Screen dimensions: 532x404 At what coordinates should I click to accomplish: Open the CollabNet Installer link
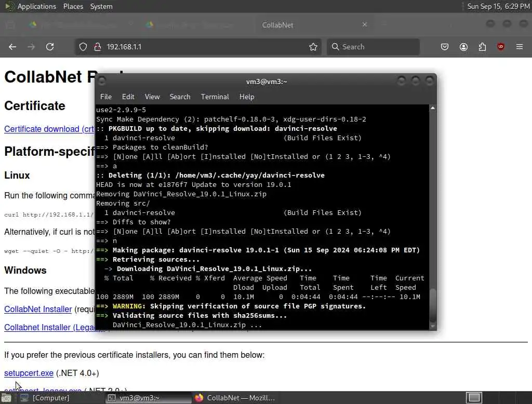pos(38,309)
